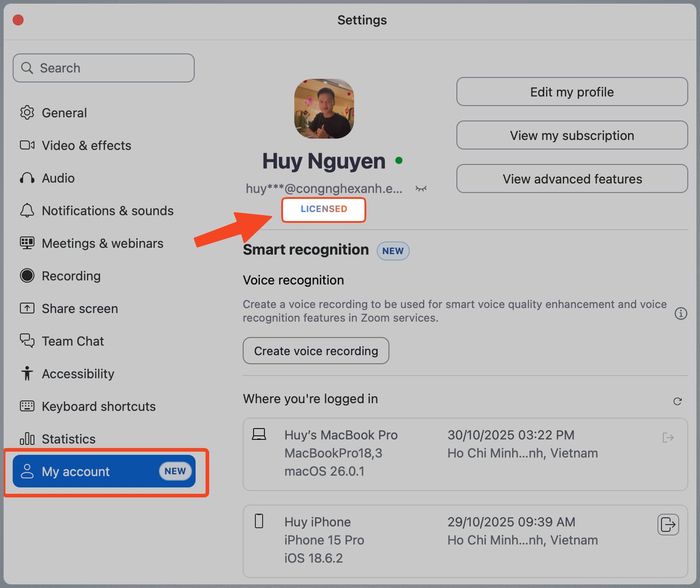Click the Search field in settings

click(x=104, y=68)
